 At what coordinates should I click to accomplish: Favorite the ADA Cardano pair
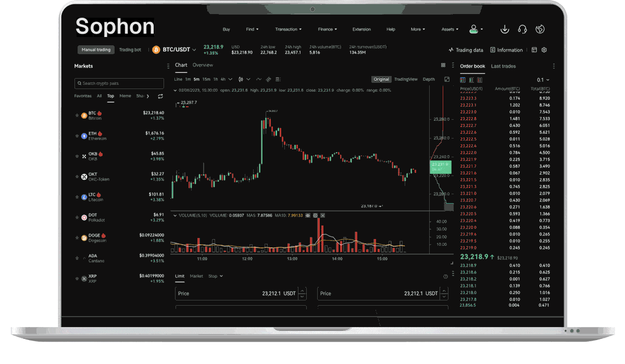pos(78,258)
